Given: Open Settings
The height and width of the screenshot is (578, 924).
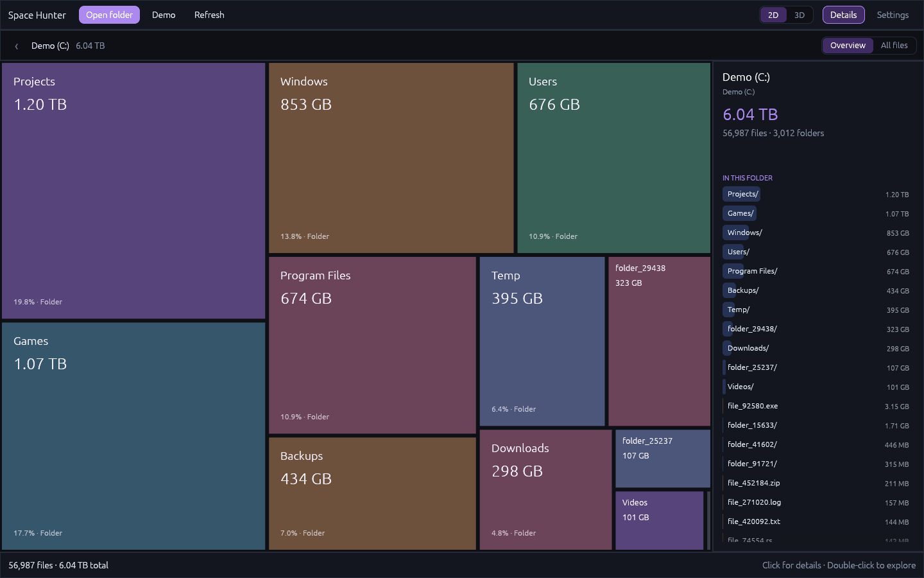Looking at the screenshot, I should [893, 15].
